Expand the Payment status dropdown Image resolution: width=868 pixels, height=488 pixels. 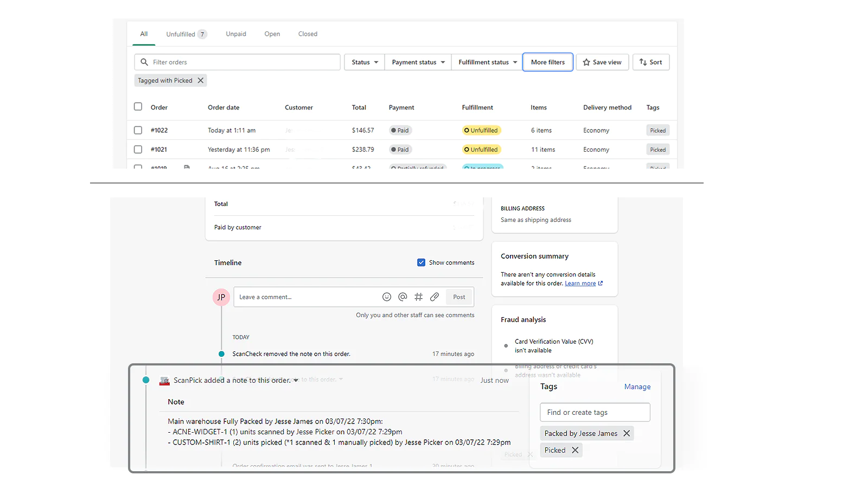418,62
